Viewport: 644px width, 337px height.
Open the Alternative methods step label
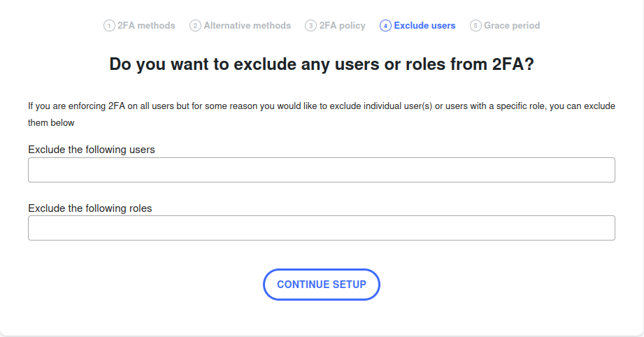tap(248, 25)
